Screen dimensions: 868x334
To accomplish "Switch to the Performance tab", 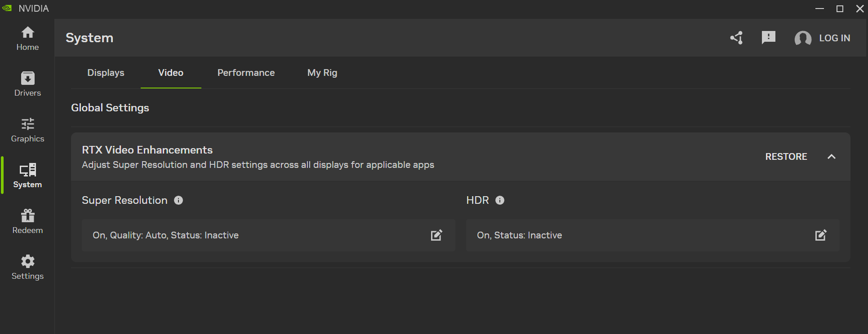I will 246,73.
